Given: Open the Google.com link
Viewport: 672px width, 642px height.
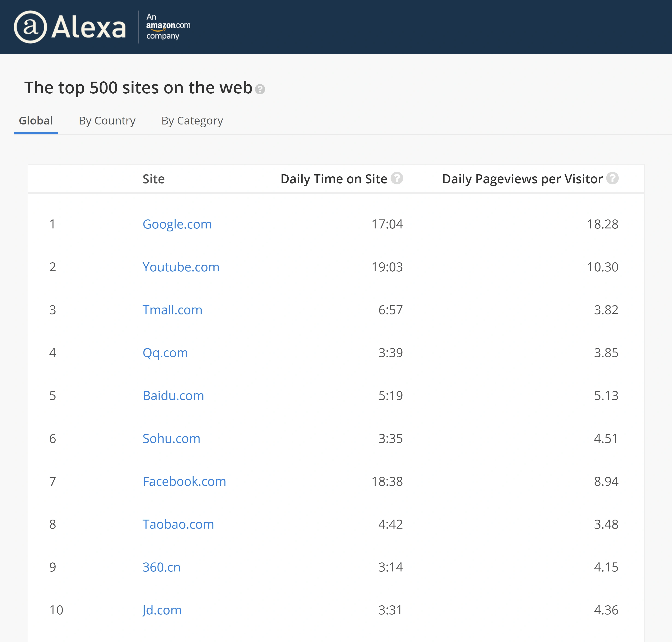Looking at the screenshot, I should (177, 224).
